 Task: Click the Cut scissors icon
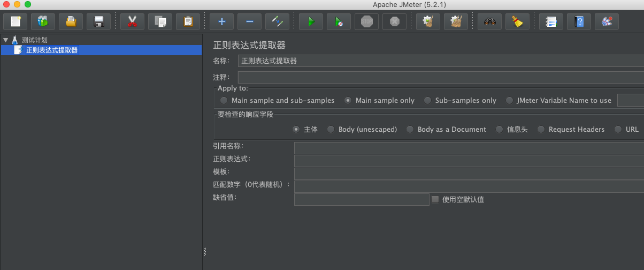pos(132,21)
